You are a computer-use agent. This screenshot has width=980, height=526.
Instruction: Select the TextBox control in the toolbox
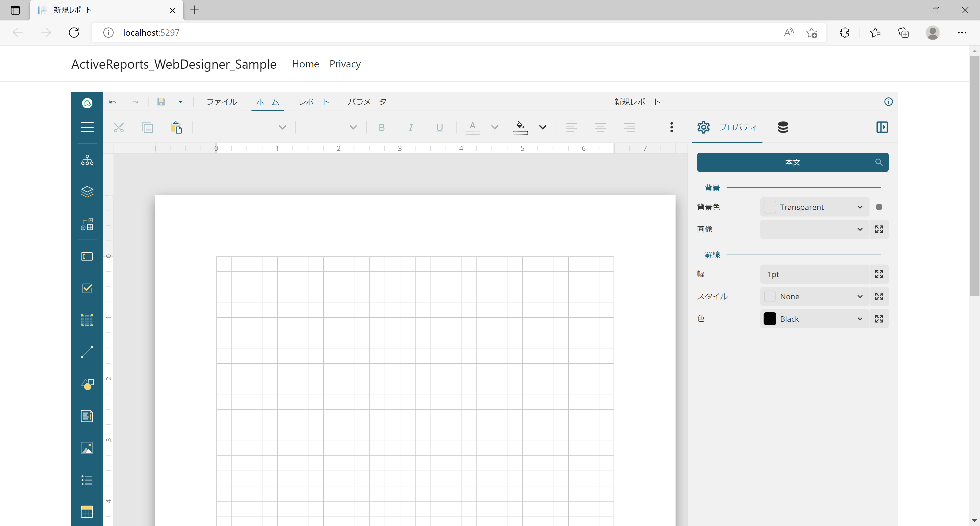87,257
